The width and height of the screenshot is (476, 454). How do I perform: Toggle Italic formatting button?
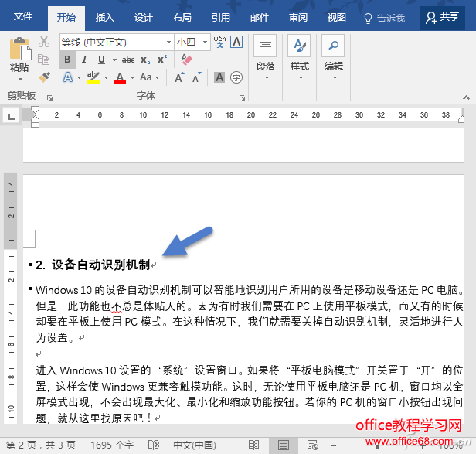coord(84,60)
